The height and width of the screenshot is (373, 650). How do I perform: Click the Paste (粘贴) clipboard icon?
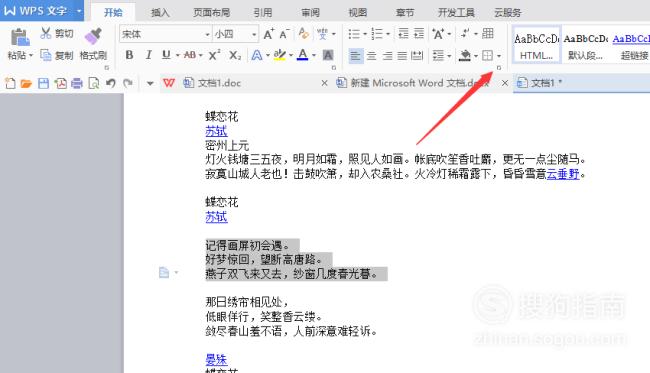tap(19, 37)
